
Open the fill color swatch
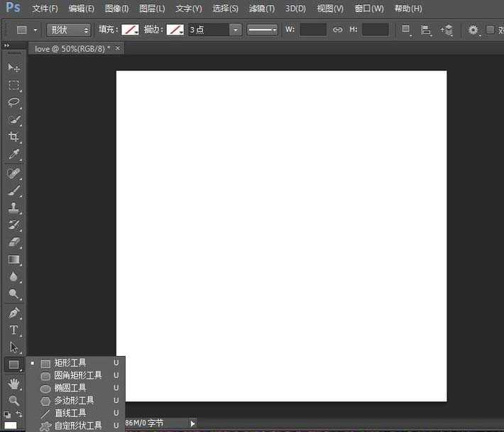[129, 30]
